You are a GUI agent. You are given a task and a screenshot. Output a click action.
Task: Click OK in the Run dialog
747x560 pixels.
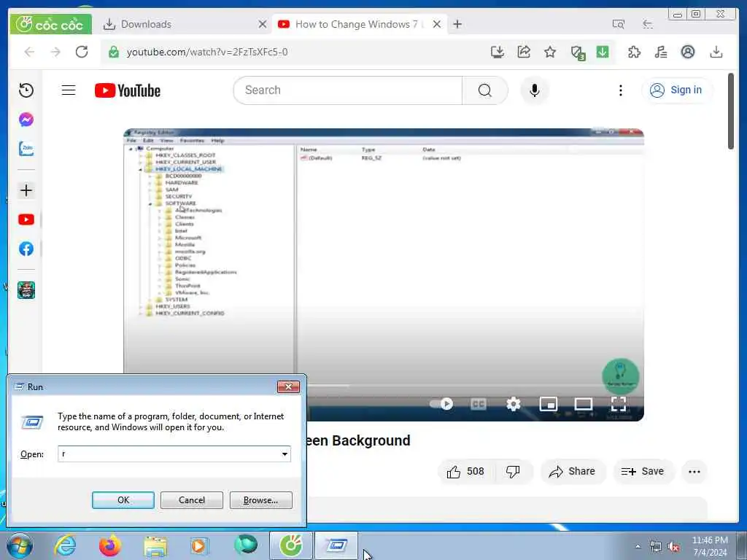[123, 500]
